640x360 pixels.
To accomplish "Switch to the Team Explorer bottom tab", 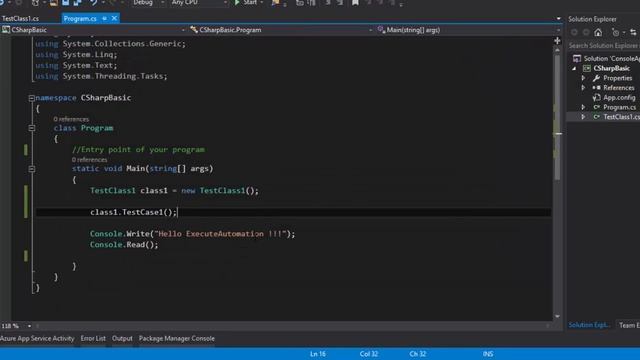I will pos(628,325).
